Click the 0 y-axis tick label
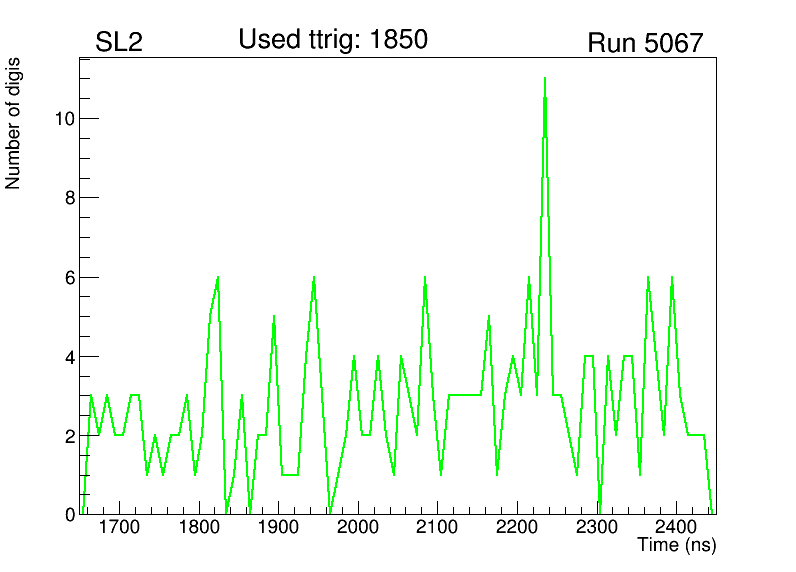This screenshot has height=572, width=796. (x=67, y=514)
